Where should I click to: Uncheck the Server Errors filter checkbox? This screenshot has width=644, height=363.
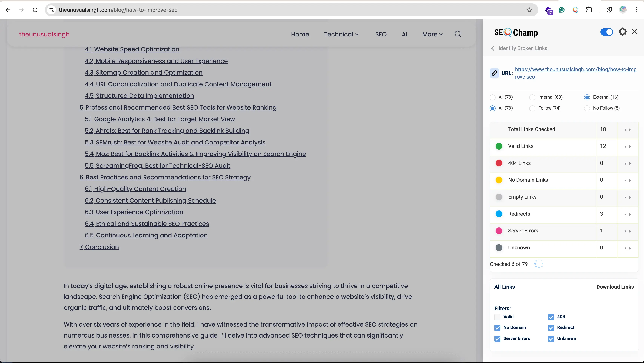[497, 339]
